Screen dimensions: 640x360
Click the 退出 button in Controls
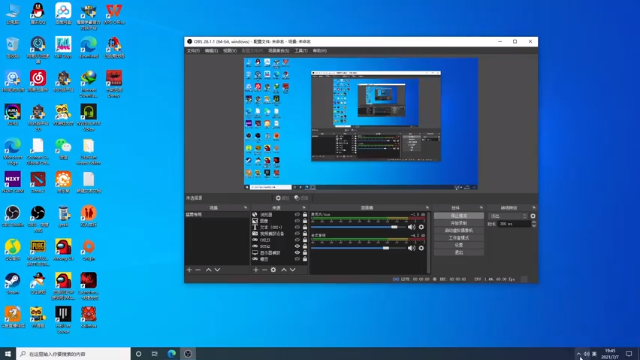pos(459,253)
